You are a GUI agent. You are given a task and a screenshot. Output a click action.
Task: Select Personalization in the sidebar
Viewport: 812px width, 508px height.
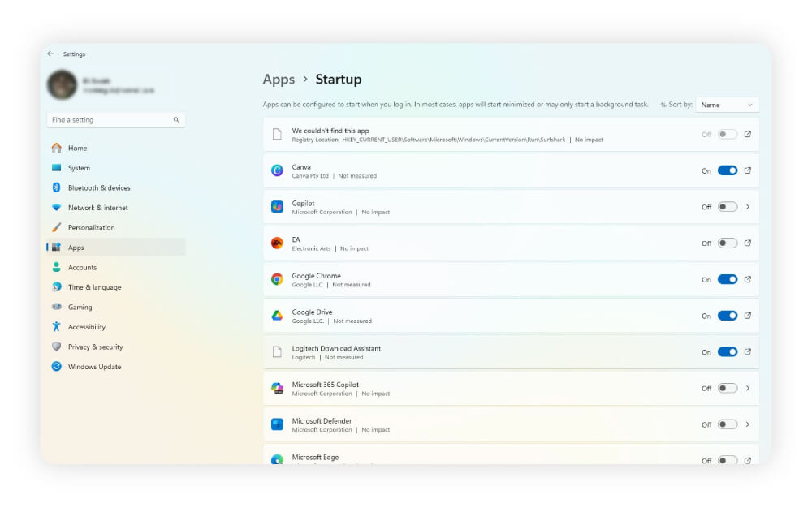click(116, 227)
